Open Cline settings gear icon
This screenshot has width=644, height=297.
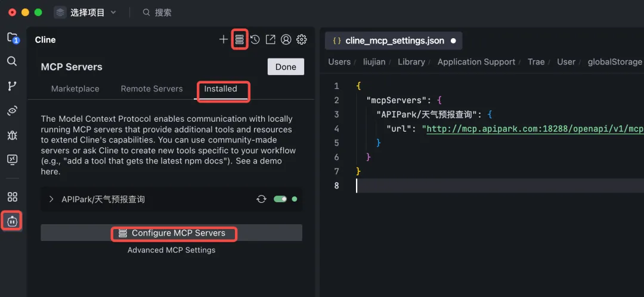pos(302,39)
